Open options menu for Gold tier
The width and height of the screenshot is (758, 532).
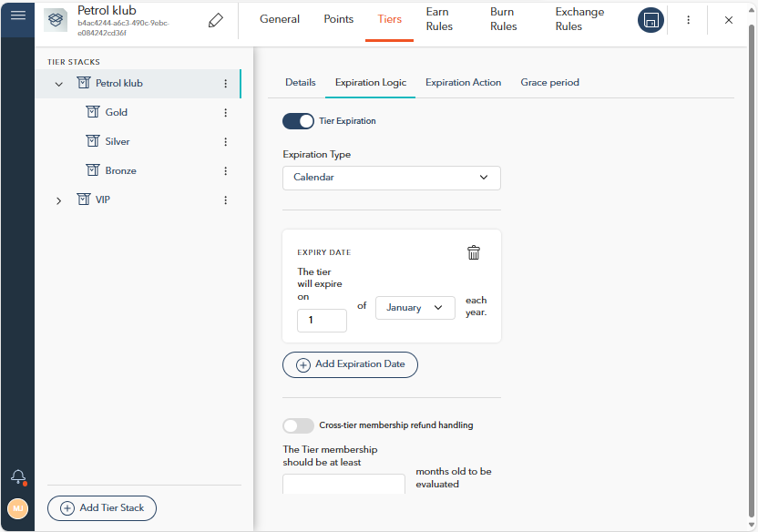coord(225,113)
